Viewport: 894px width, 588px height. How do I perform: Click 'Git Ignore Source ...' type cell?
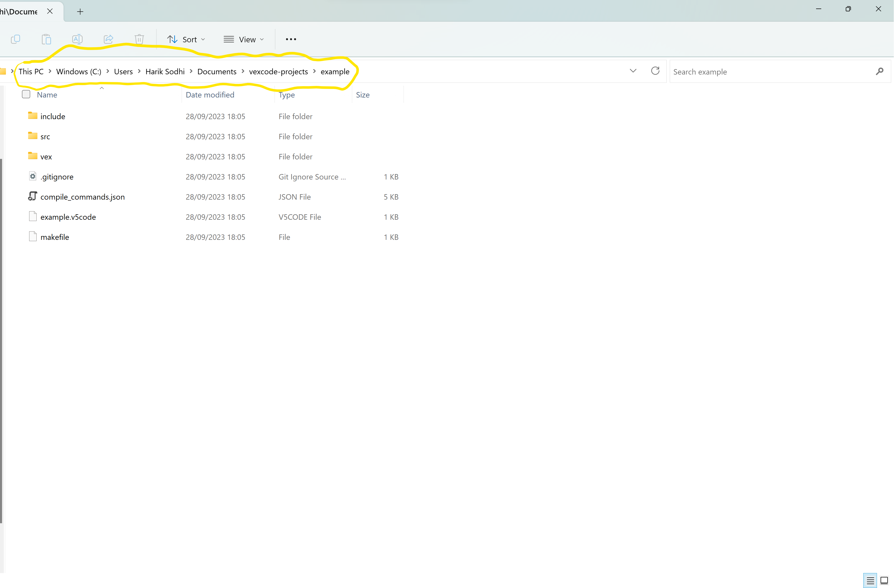(x=312, y=177)
